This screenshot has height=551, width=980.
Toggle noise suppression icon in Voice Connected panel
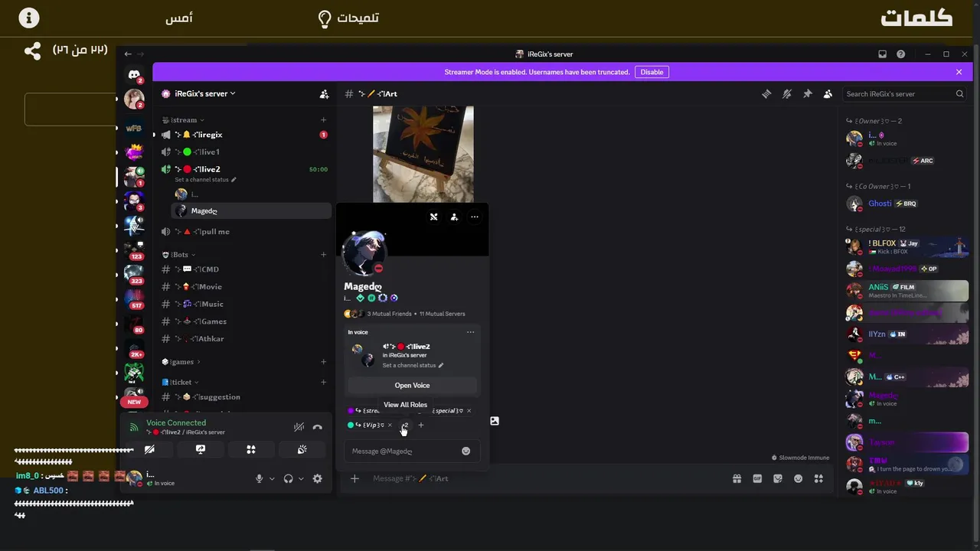tap(299, 427)
